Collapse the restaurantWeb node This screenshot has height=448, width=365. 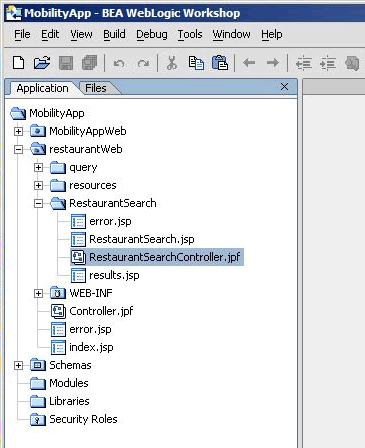tap(18, 149)
